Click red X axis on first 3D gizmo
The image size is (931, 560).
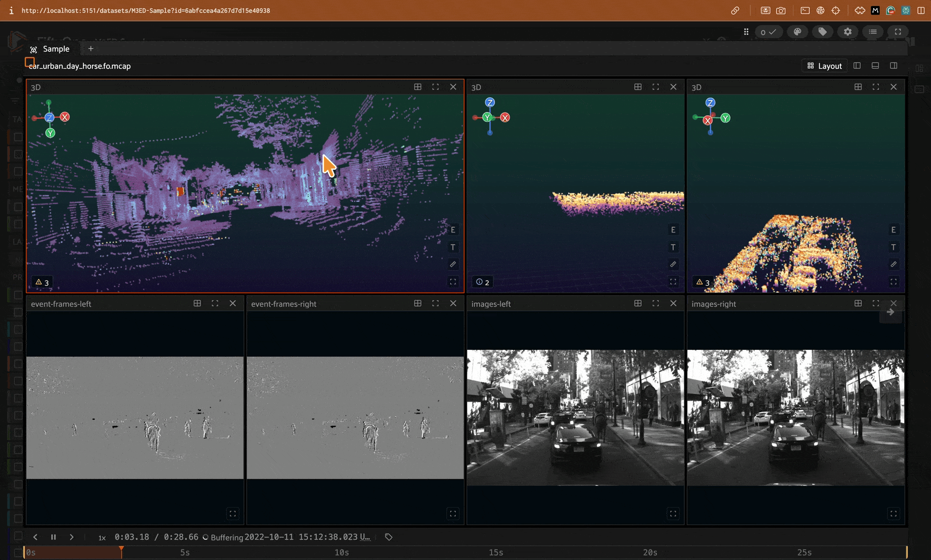65,117
